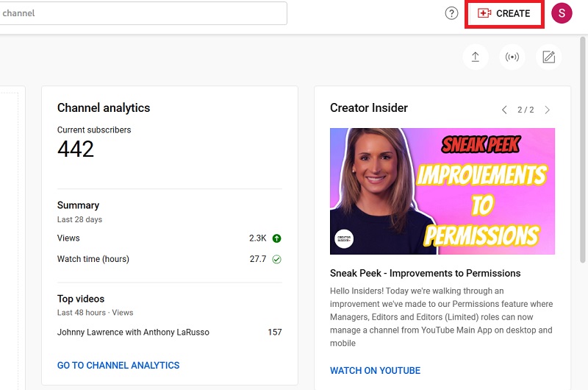This screenshot has width=588, height=390.
Task: Click the checkmark icon beside Watch time
Action: coord(277,259)
